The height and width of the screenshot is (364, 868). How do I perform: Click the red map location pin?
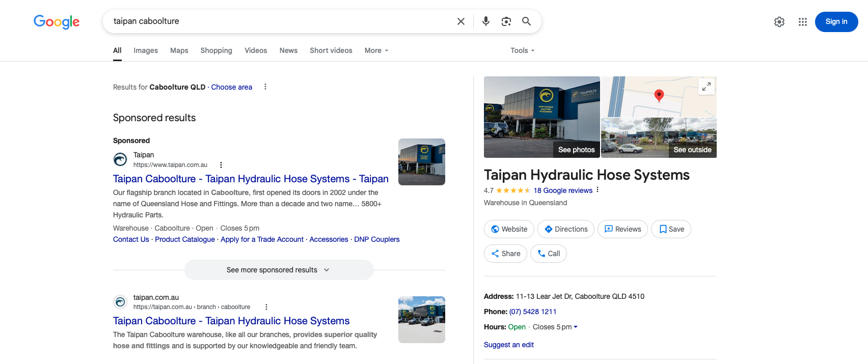[x=659, y=95]
